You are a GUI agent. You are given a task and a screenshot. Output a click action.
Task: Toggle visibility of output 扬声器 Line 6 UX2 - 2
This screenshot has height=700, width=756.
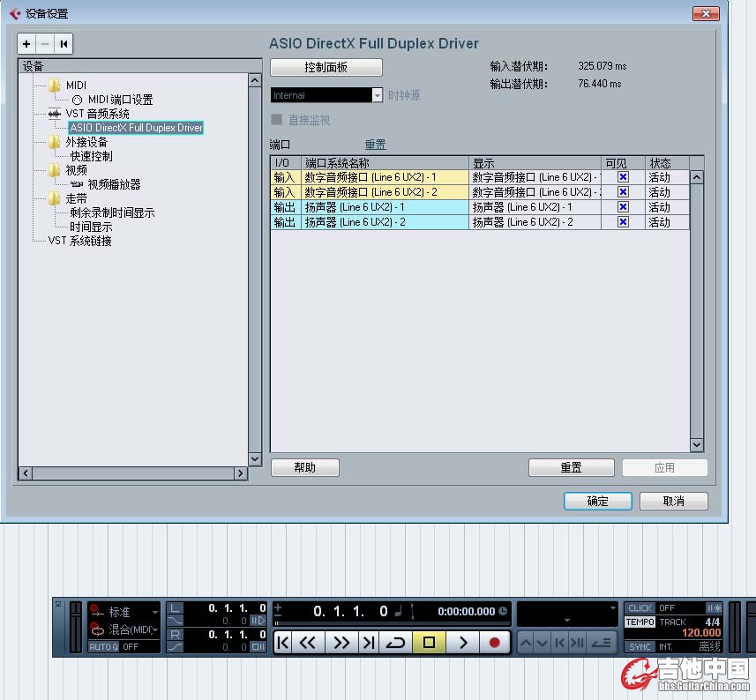pyautogui.click(x=623, y=222)
